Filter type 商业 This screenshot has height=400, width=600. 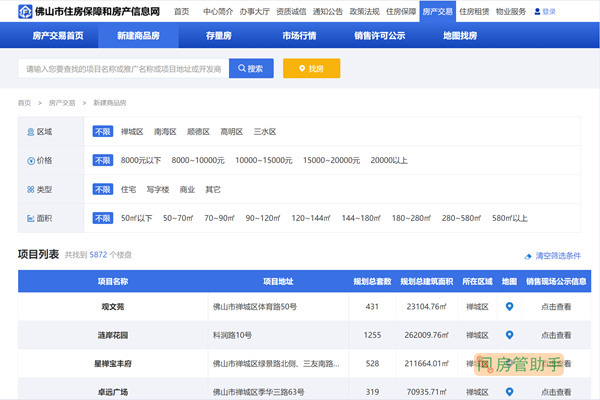[187, 189]
